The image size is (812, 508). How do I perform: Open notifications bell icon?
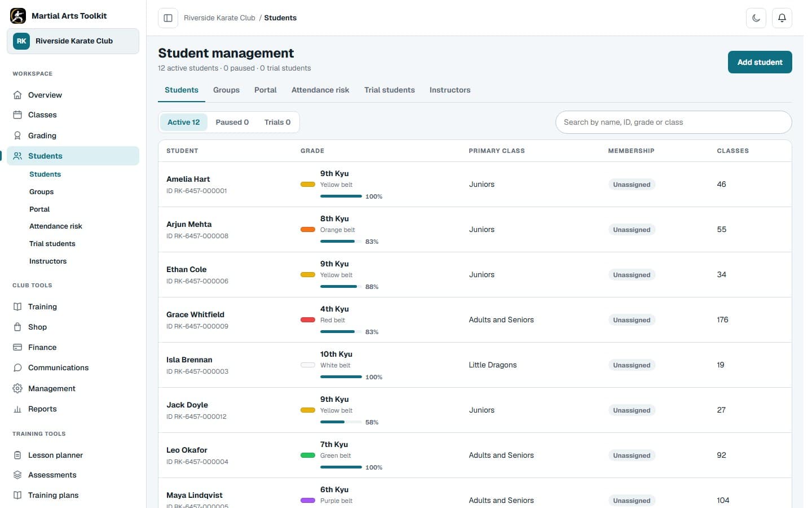pyautogui.click(x=782, y=18)
